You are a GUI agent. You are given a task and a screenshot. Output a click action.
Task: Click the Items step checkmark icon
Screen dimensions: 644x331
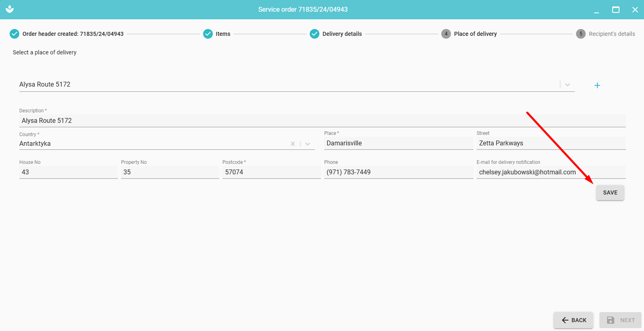(208, 34)
